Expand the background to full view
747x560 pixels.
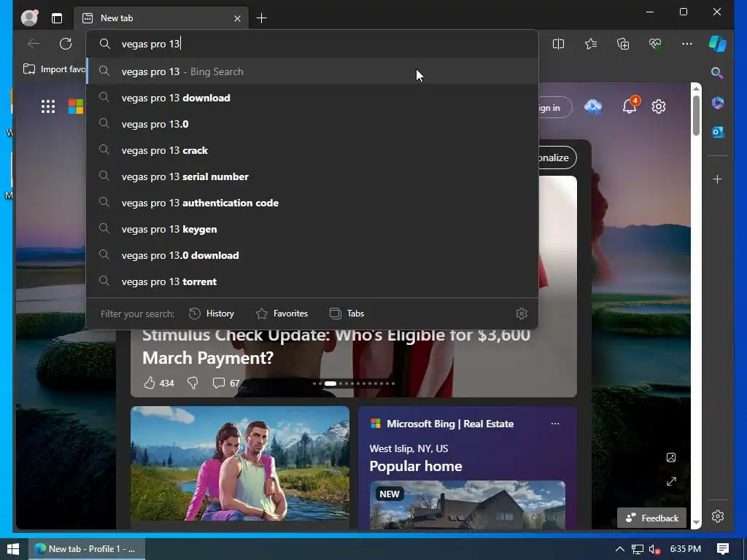click(671, 481)
